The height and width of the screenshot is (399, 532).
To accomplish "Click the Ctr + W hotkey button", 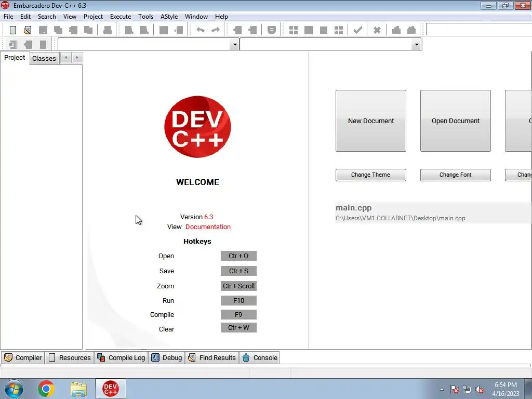I will pos(238,328).
